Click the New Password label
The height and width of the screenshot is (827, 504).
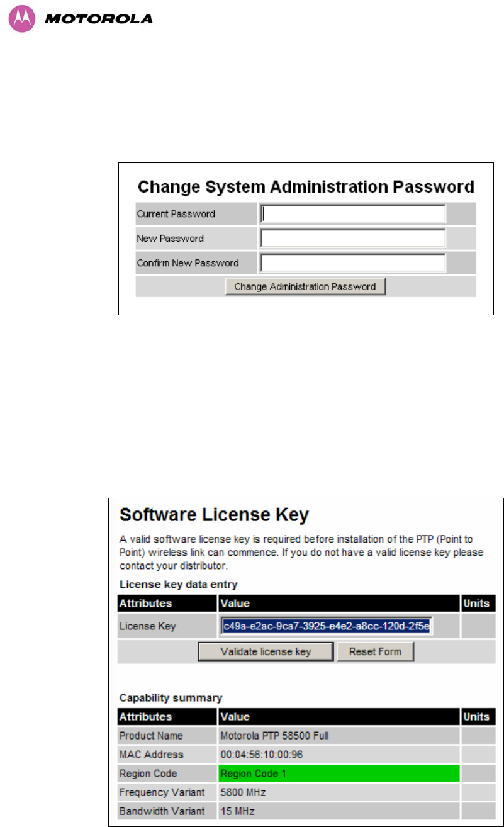point(171,239)
